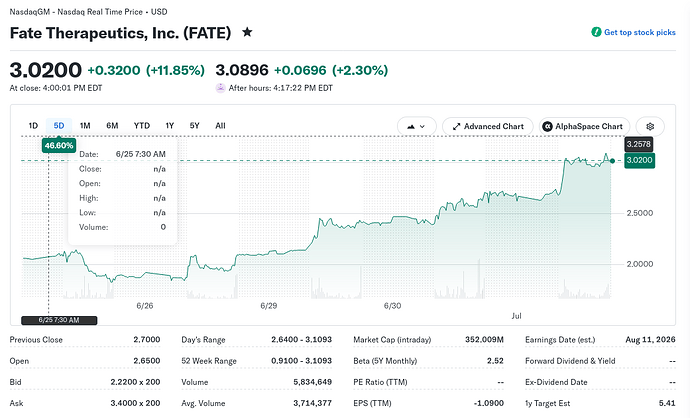This screenshot has height=418, width=690.
Task: Switch chart to 1M range
Action: click(85, 126)
